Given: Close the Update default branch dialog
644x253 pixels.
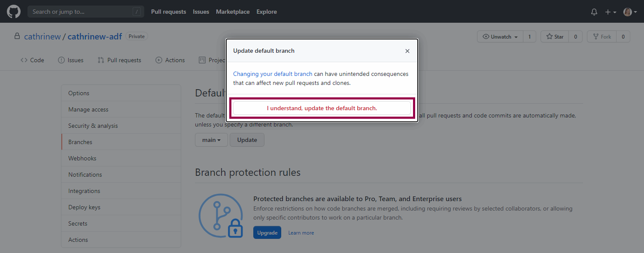Looking at the screenshot, I should 407,51.
